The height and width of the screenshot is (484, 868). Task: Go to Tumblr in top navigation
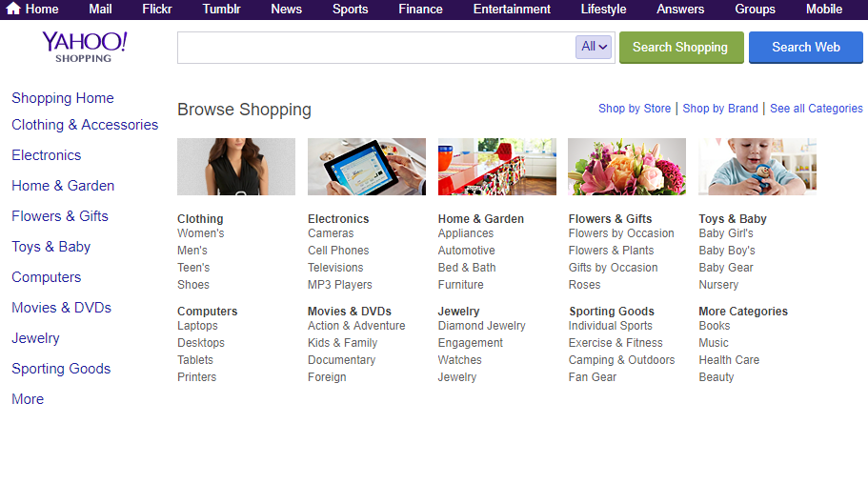pyautogui.click(x=221, y=9)
